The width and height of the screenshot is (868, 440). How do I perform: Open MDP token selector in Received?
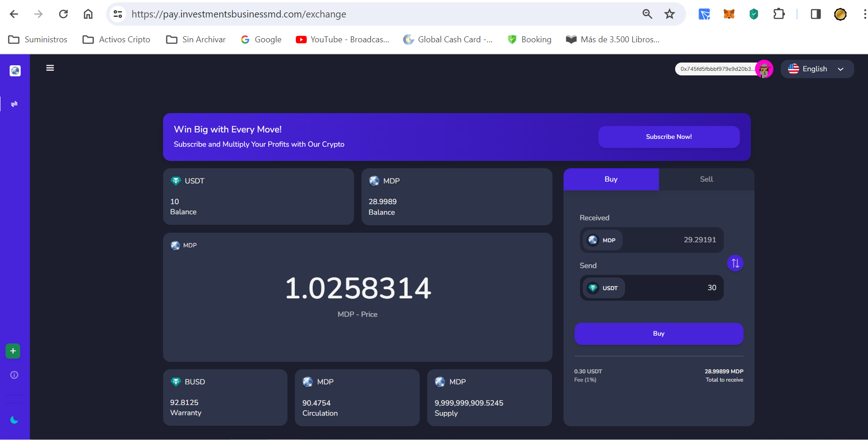(x=603, y=240)
